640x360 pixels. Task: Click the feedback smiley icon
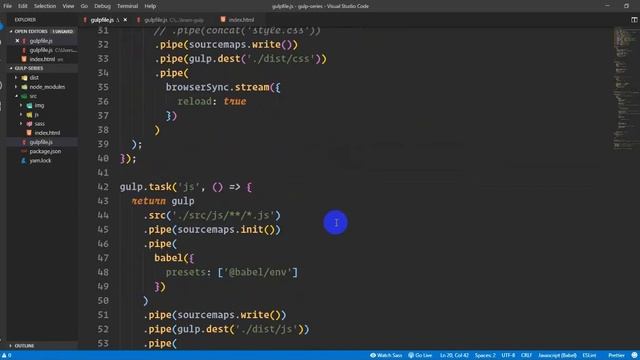(x=634, y=356)
